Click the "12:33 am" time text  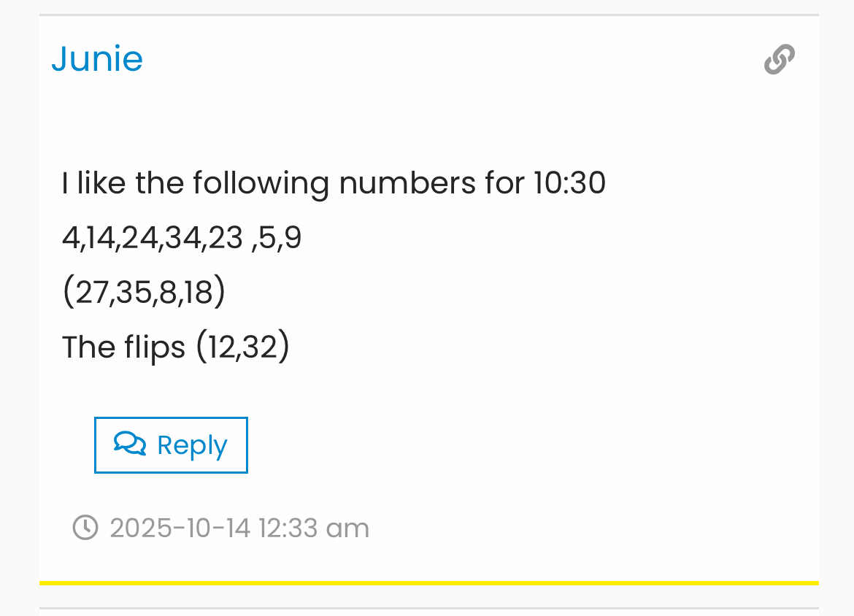point(314,528)
